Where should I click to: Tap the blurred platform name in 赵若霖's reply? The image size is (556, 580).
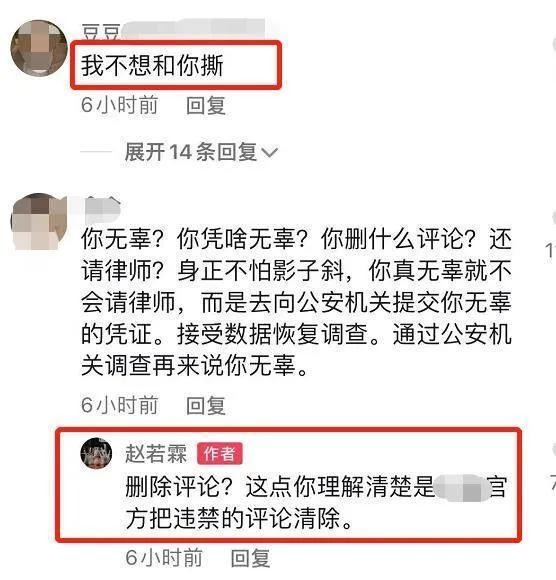pyautogui.click(x=461, y=488)
